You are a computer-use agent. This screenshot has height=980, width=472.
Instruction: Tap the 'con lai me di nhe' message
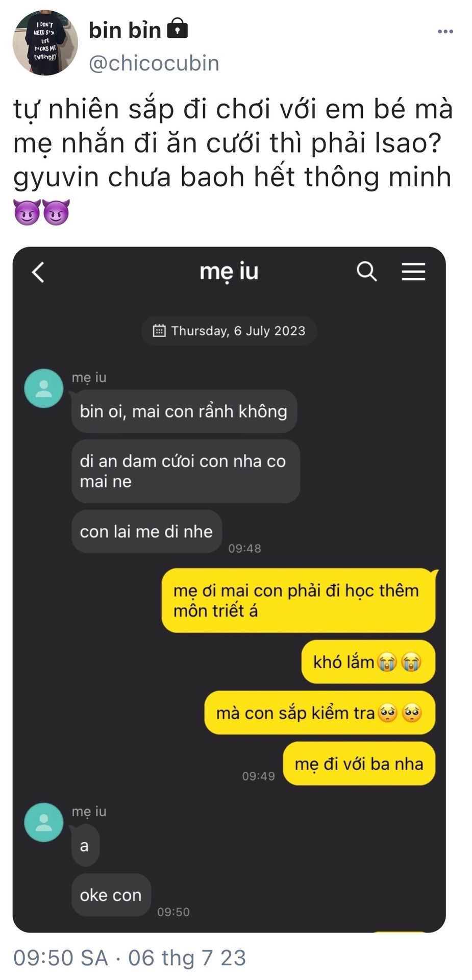[x=147, y=531]
